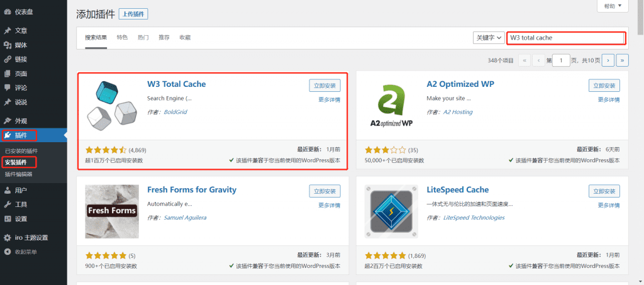The width and height of the screenshot is (644, 285).
Task: Click the LiteSpeed Cache plugin icon
Action: [391, 211]
